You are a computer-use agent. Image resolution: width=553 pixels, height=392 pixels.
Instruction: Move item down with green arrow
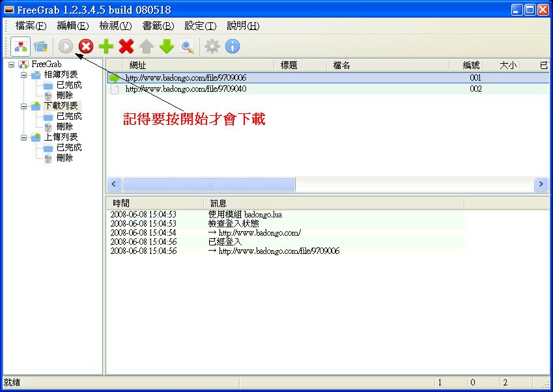[167, 46]
